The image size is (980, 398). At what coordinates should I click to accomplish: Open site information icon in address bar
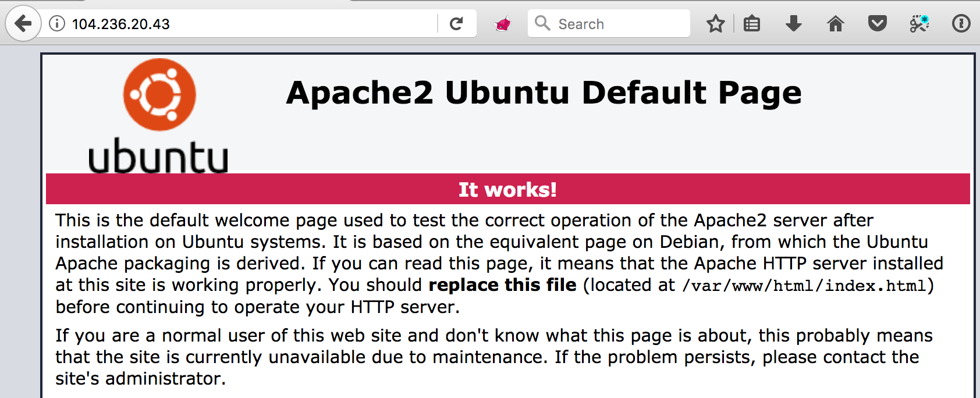click(57, 24)
